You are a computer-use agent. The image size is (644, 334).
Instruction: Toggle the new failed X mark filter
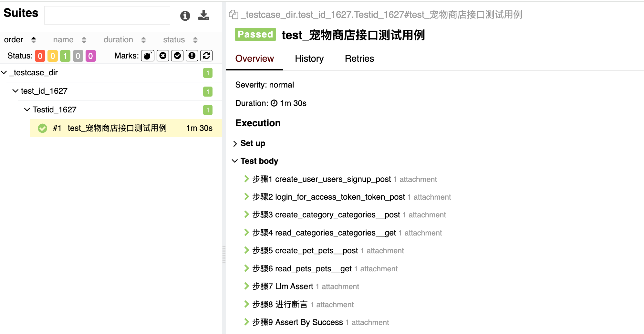pos(163,56)
